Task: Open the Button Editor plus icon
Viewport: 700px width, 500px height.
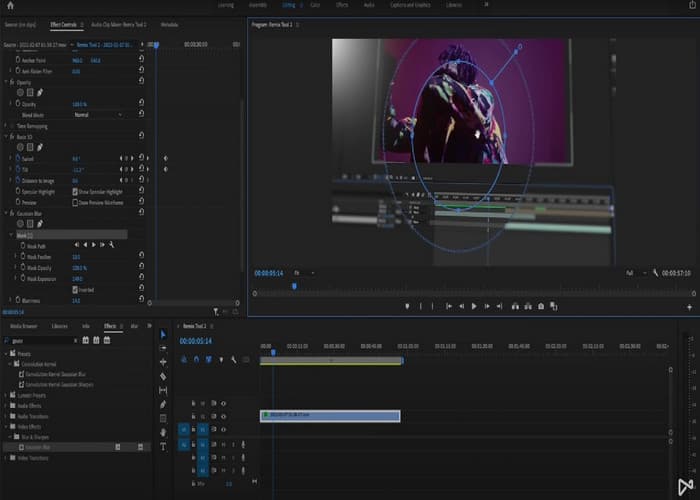Action: 689,307
